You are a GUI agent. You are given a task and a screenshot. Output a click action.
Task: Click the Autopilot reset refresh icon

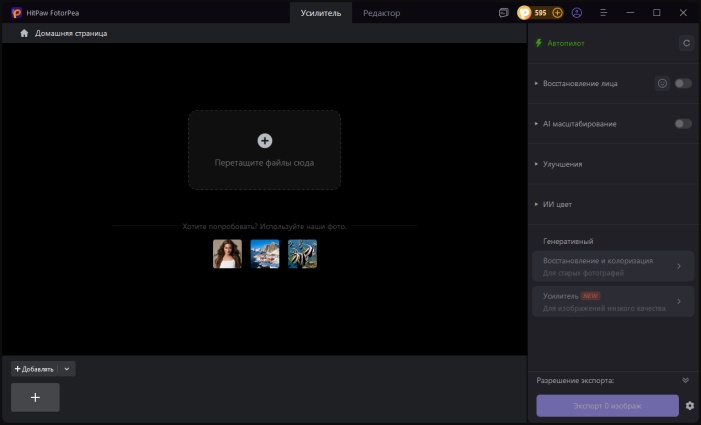point(685,43)
